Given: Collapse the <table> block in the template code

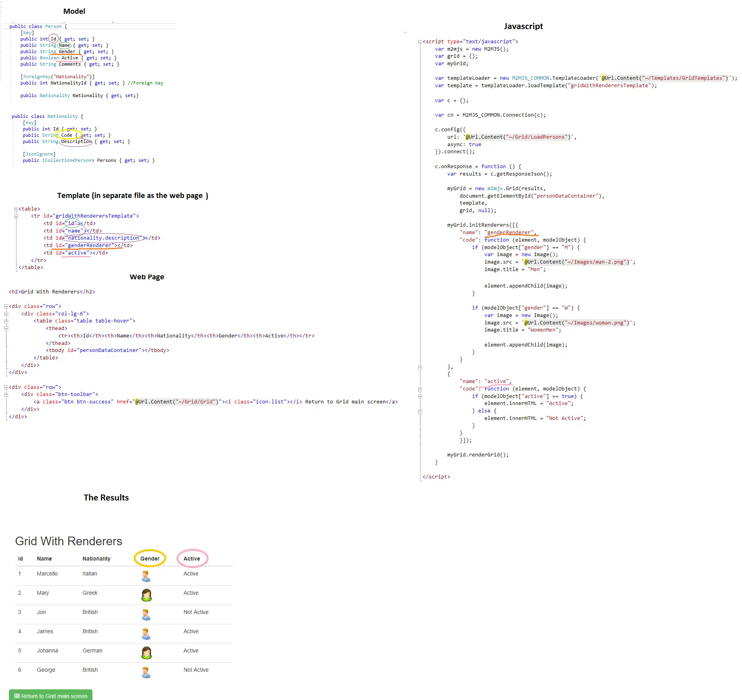Looking at the screenshot, I should 16,209.
